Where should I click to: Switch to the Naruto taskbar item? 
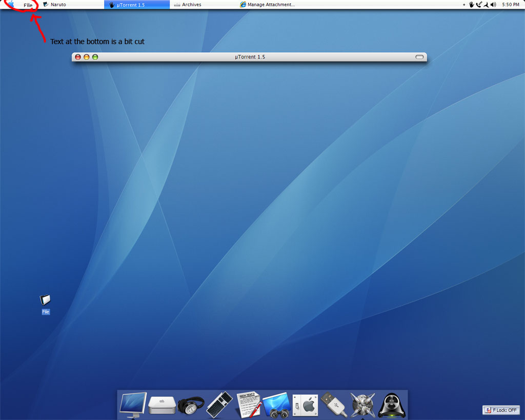[54, 5]
